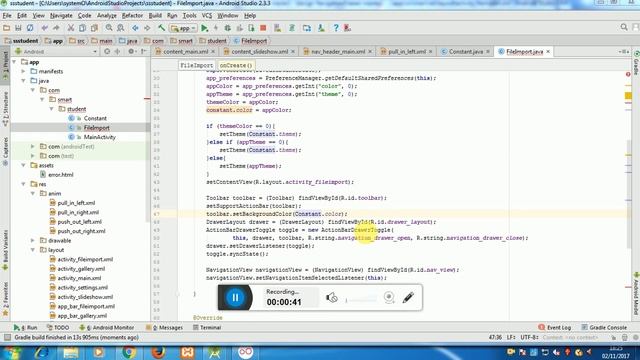Expand the drawable folder
Viewport: 640px width, 360px height.
click(x=33, y=240)
